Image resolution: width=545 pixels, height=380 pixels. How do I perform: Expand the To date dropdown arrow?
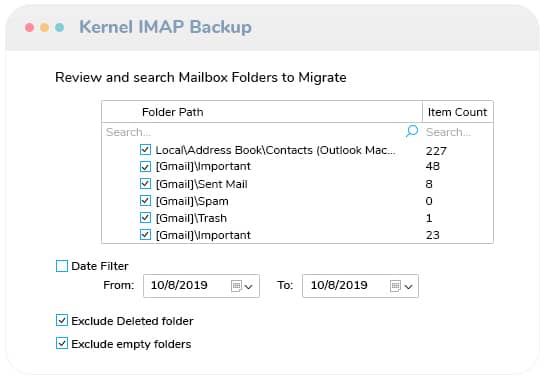(x=408, y=287)
